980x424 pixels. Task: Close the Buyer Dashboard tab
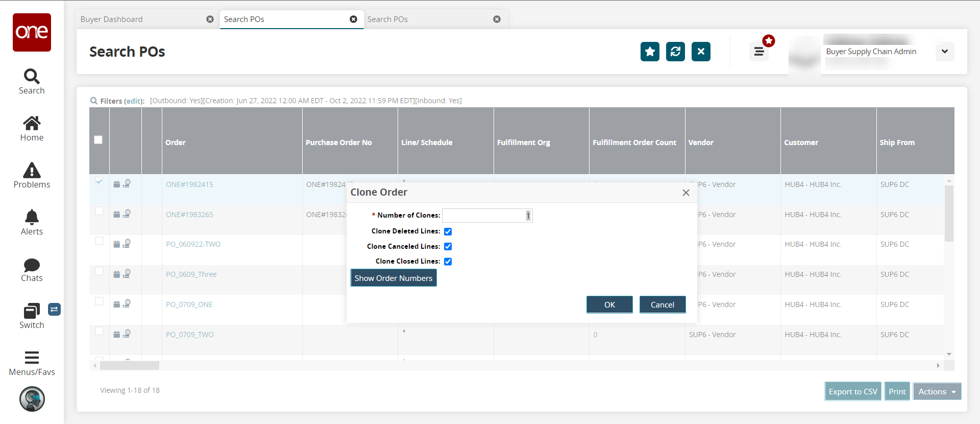tap(210, 19)
